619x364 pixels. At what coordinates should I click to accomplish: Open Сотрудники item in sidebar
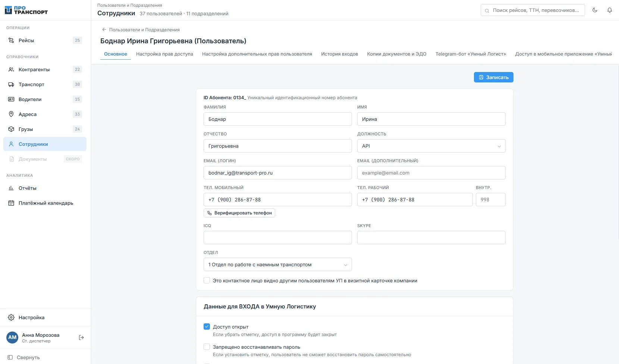click(x=45, y=144)
